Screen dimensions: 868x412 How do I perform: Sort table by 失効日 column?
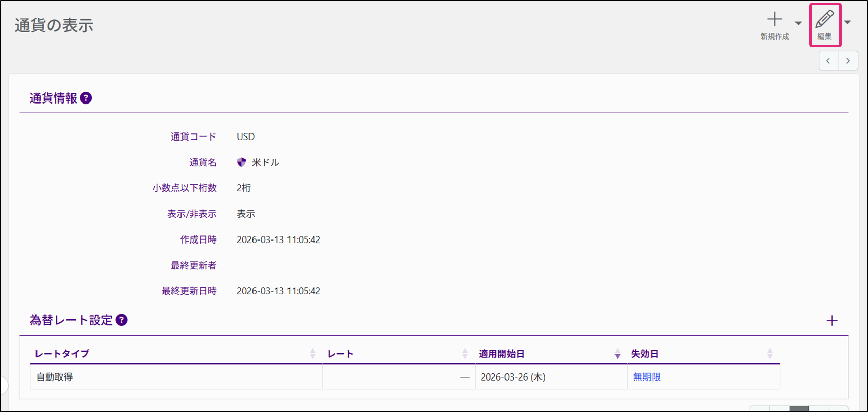769,354
